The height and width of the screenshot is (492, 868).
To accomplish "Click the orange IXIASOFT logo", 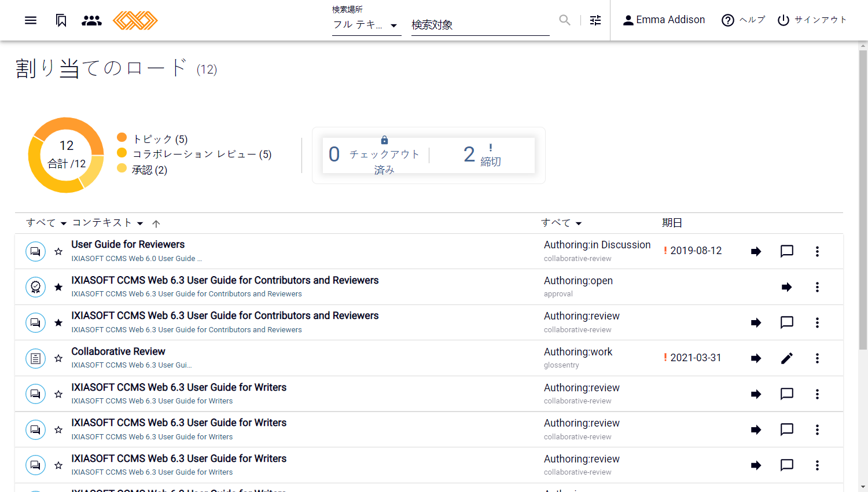I will 135,20.
